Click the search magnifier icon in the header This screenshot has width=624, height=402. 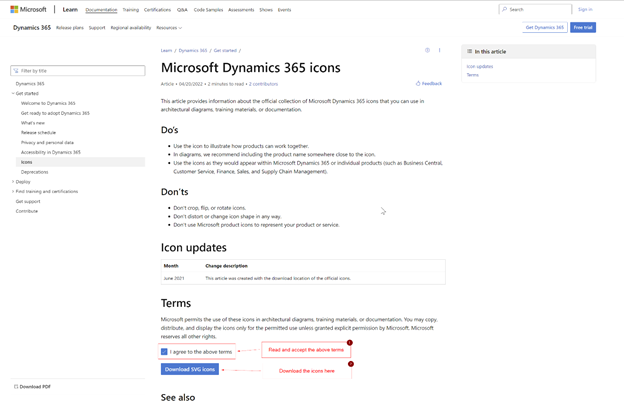coord(505,9)
